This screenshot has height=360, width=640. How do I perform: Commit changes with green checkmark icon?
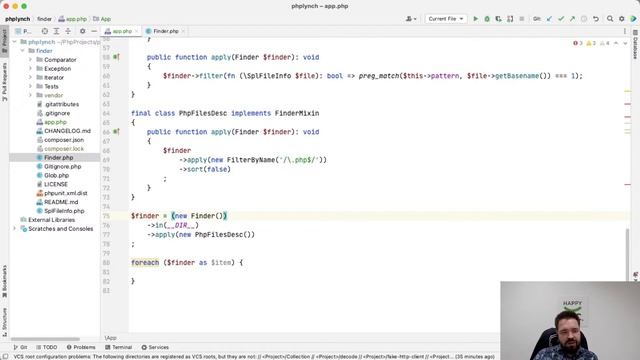[561, 19]
